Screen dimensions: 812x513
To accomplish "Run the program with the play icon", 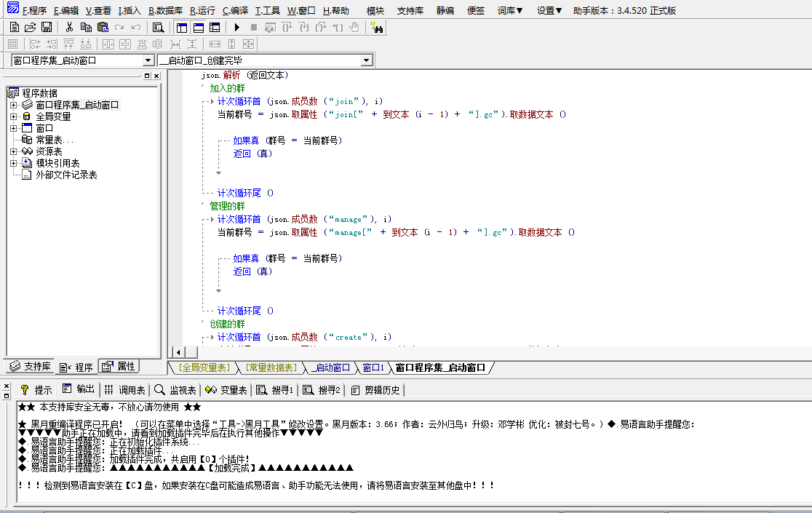I will coord(236,28).
